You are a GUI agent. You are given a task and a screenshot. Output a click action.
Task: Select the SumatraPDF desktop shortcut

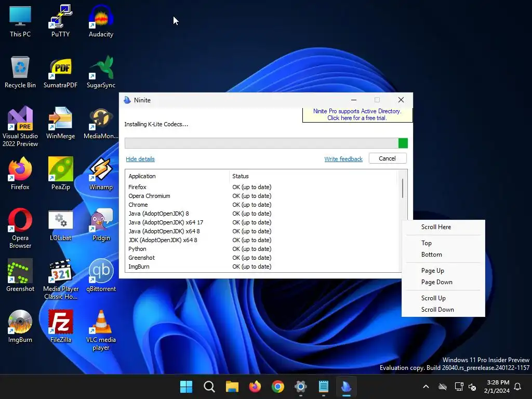click(x=60, y=72)
